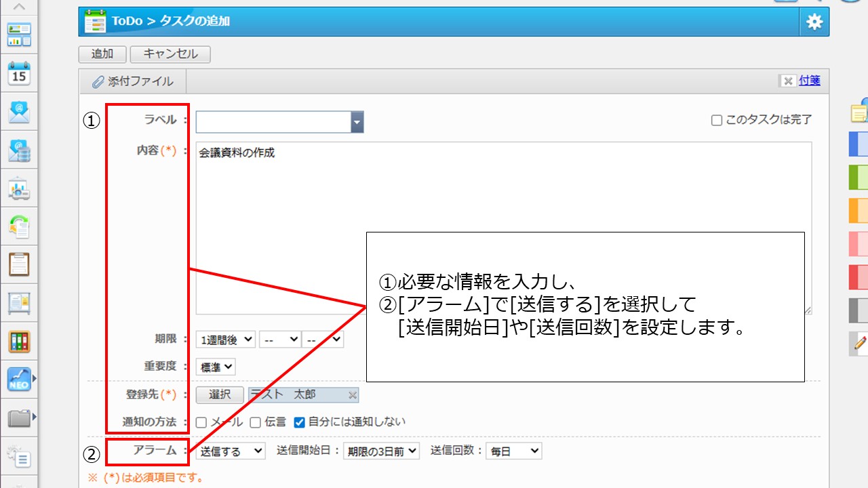Uncheck 自分には通知しない checkbox

tap(299, 422)
